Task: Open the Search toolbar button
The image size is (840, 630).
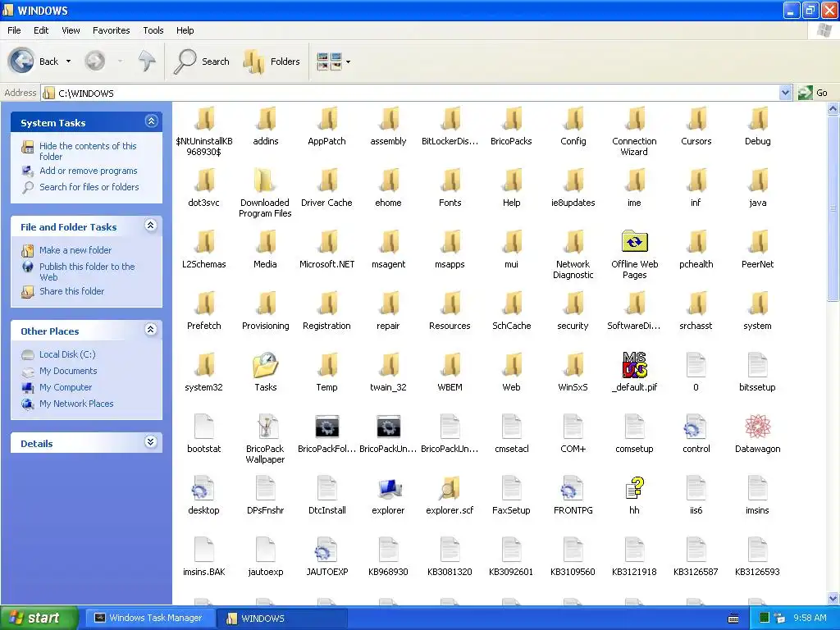Action: coord(202,61)
